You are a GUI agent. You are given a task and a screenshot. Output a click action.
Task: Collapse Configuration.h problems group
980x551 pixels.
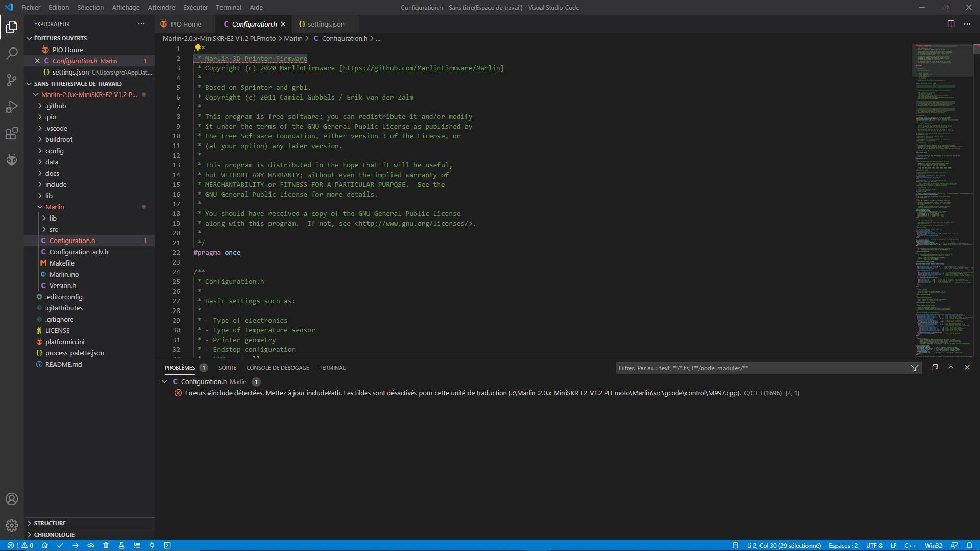pyautogui.click(x=164, y=381)
